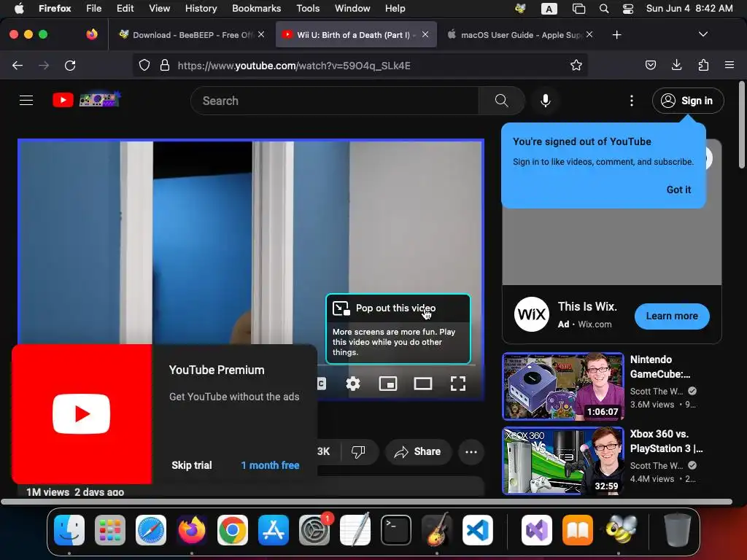Close the Wii U YouTube tab
Viewport: 747px width, 560px height.
425,34
